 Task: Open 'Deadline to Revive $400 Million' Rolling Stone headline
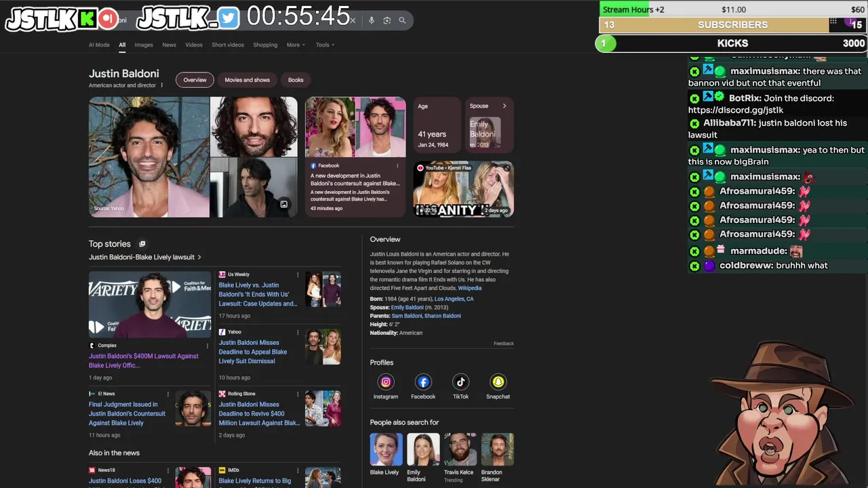(259, 413)
